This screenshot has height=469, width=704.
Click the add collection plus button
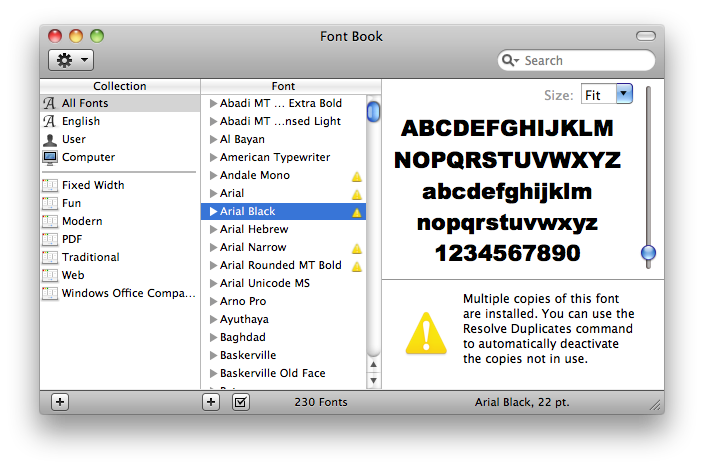pyautogui.click(x=60, y=402)
